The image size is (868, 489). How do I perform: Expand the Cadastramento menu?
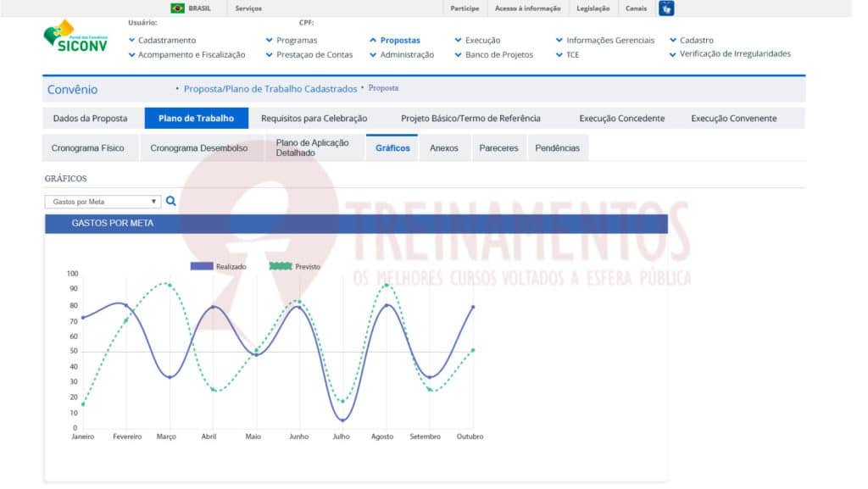166,40
